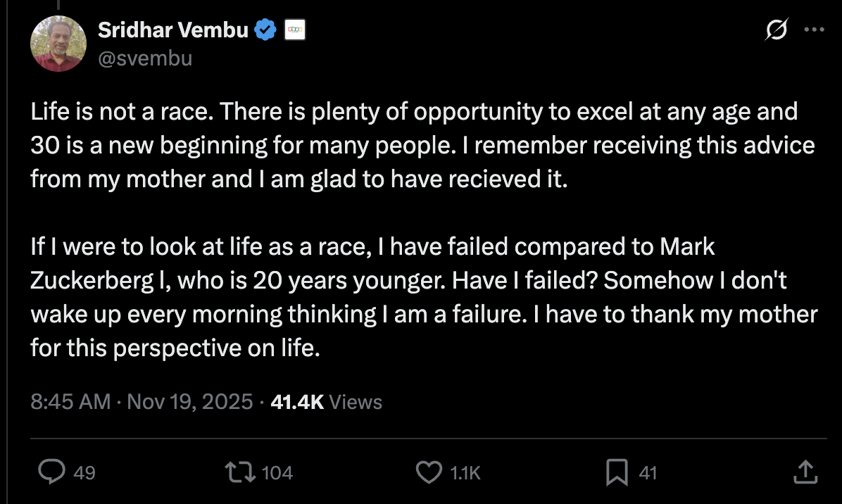The width and height of the screenshot is (842, 504).
Task: Open the @svembu handle link
Action: click(x=144, y=58)
